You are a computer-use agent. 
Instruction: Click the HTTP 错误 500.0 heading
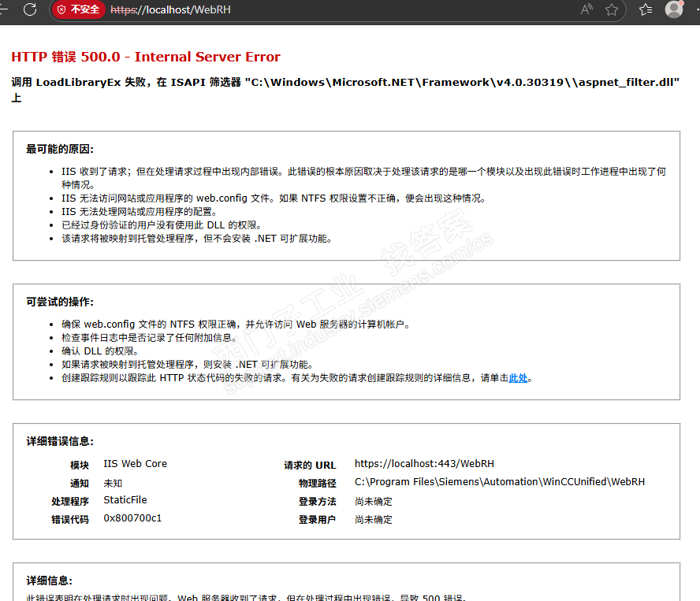(146, 57)
